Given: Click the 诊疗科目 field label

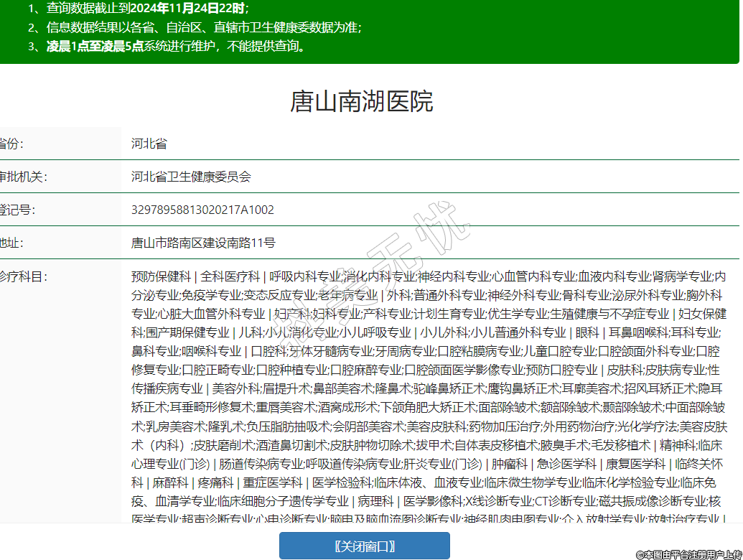Looking at the screenshot, I should (23, 276).
